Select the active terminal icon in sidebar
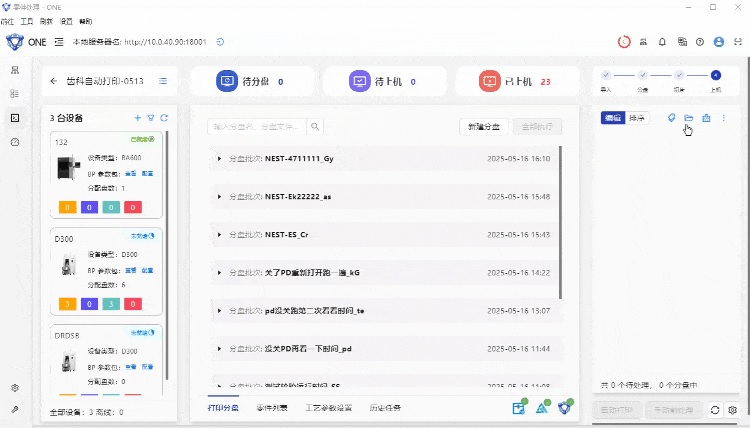Viewport: 750px width, 428px height. [15, 118]
